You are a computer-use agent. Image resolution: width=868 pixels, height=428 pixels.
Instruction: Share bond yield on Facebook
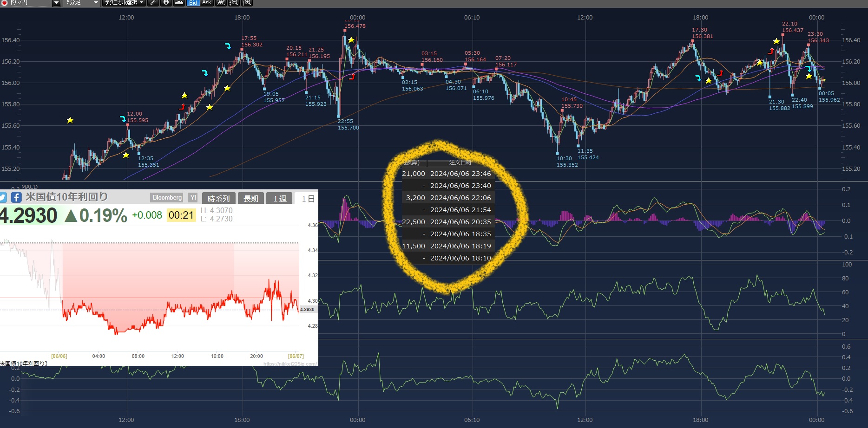pos(16,197)
